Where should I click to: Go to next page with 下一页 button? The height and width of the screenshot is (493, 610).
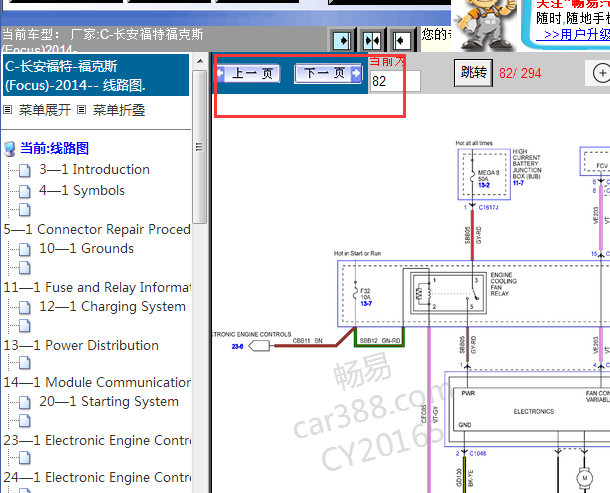[328, 73]
